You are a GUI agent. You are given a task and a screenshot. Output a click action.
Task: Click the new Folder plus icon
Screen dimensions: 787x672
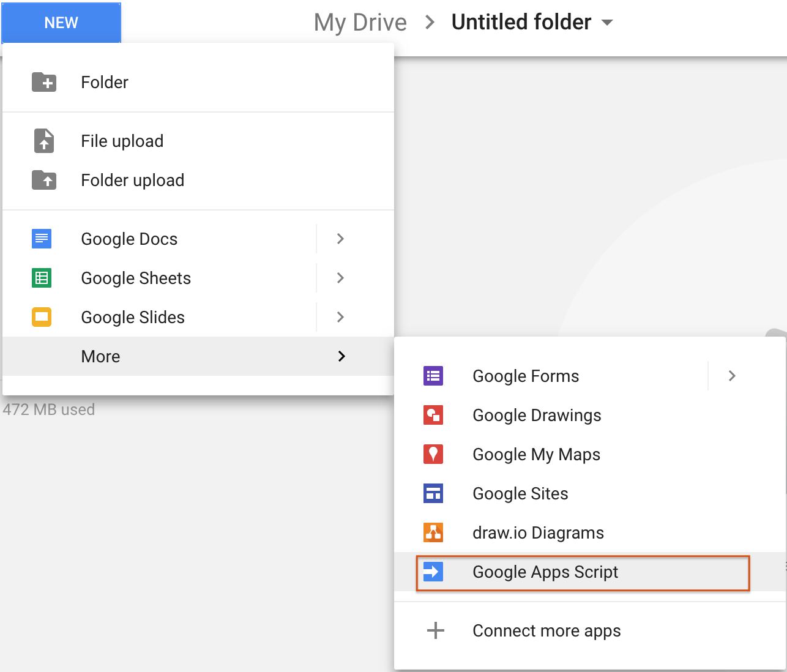[44, 82]
